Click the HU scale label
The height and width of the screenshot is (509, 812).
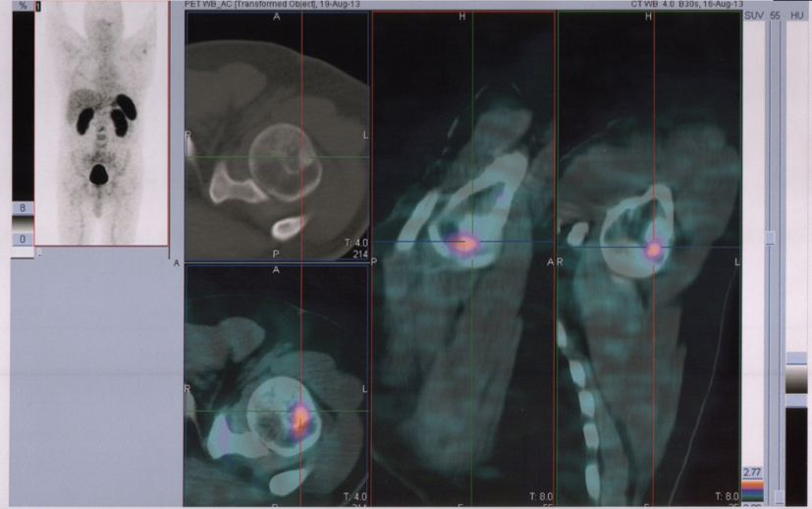pos(796,18)
